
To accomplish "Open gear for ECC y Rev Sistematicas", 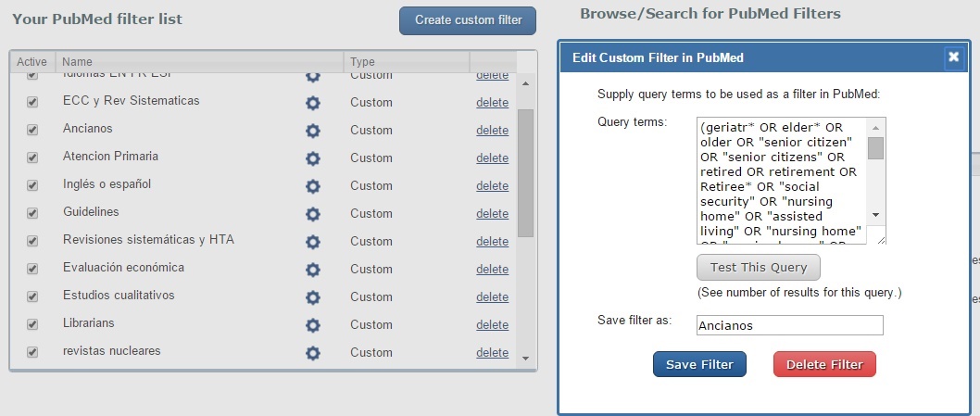I will pos(312,103).
